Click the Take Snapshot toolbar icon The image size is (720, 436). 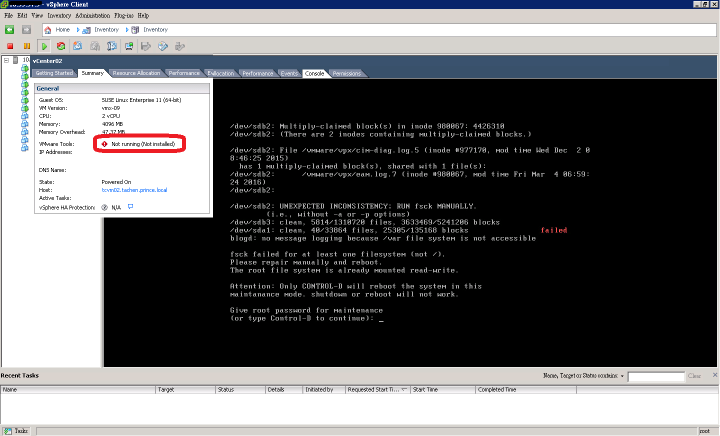[x=78, y=46]
